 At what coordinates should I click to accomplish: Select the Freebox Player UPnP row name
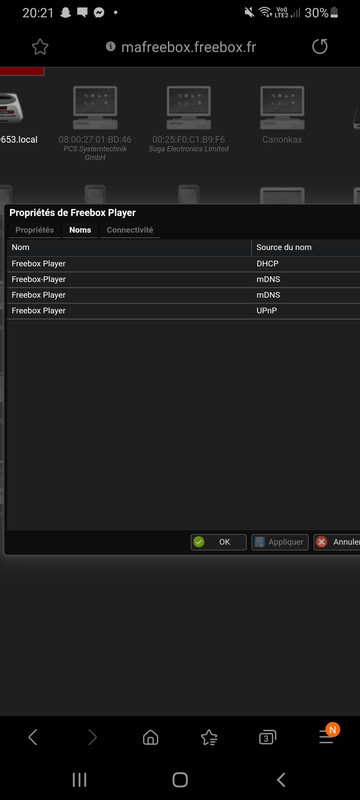[38, 311]
